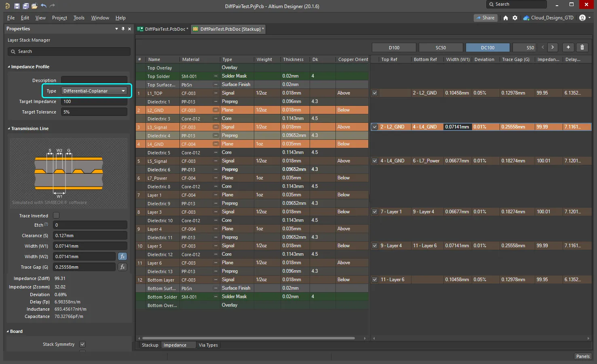Open the user account dropdown arrow
The height and width of the screenshot is (364, 597).
click(x=589, y=18)
